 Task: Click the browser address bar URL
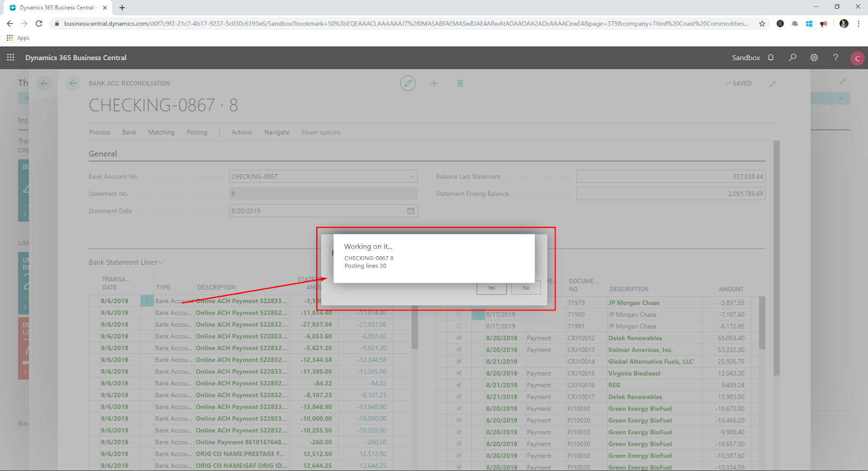(406, 23)
